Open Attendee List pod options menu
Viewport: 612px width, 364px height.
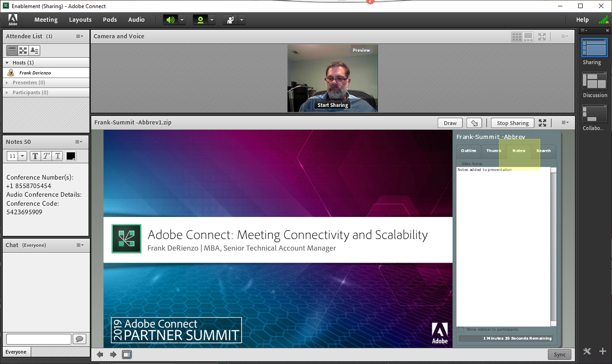point(79,36)
